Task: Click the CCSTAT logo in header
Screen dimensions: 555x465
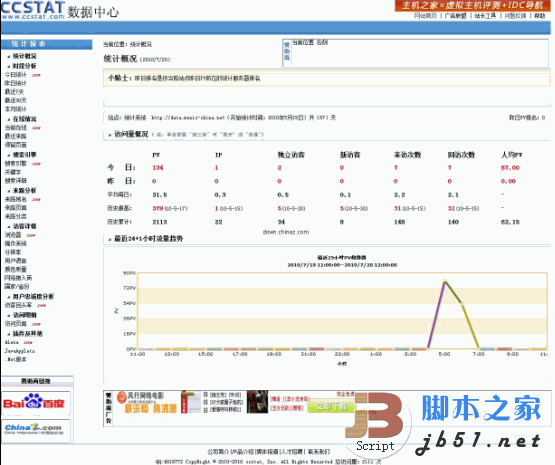Action: coord(33,10)
